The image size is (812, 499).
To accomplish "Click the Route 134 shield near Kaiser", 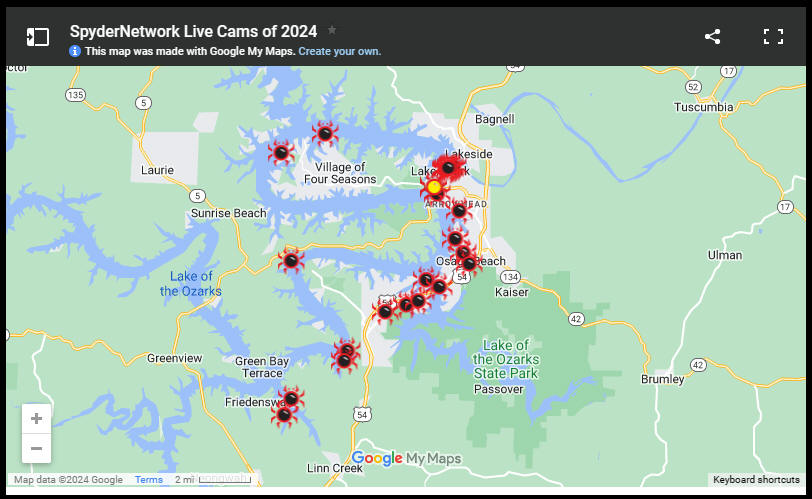I will (x=510, y=277).
